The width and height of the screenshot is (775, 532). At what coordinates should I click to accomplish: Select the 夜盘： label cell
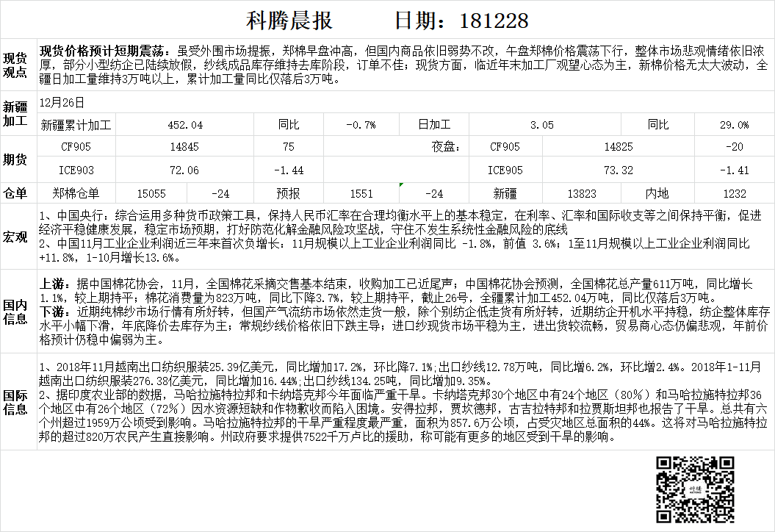click(446, 147)
